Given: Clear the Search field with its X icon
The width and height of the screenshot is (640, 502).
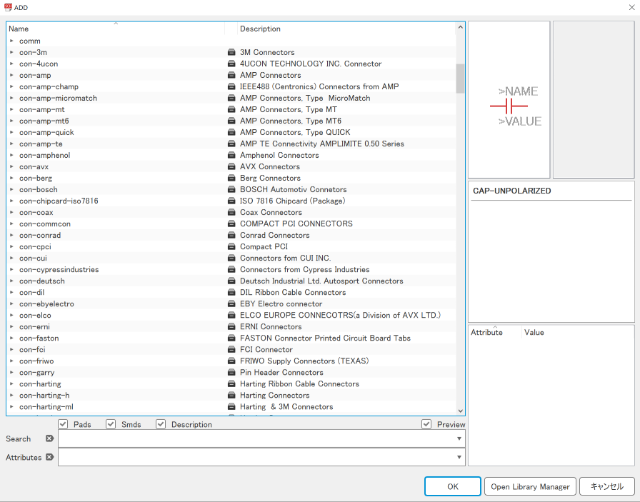Looking at the screenshot, I should (x=49, y=438).
